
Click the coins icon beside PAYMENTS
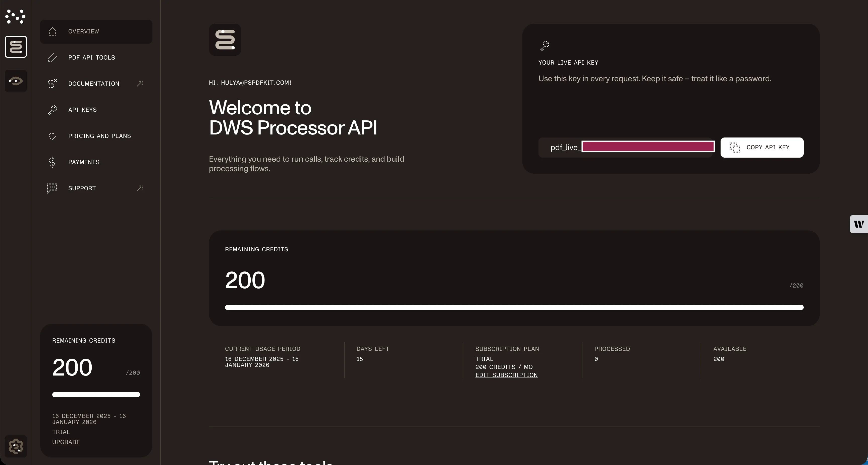click(x=52, y=162)
